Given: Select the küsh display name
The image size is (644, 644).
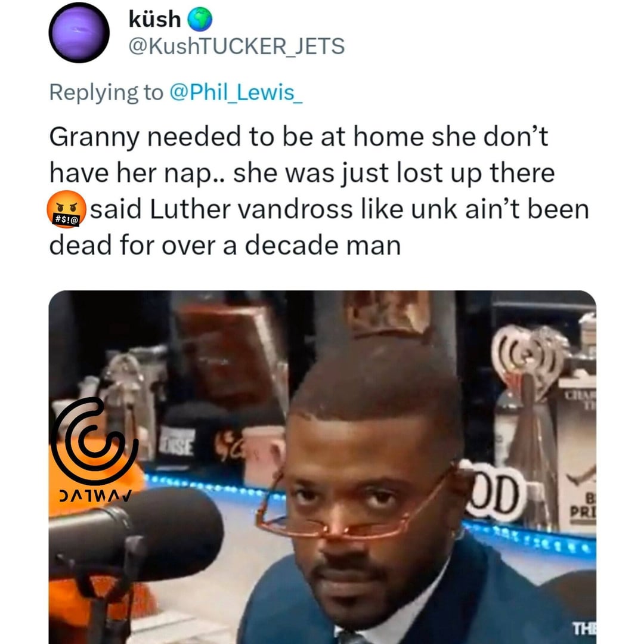Looking at the screenshot, I should (x=155, y=19).
